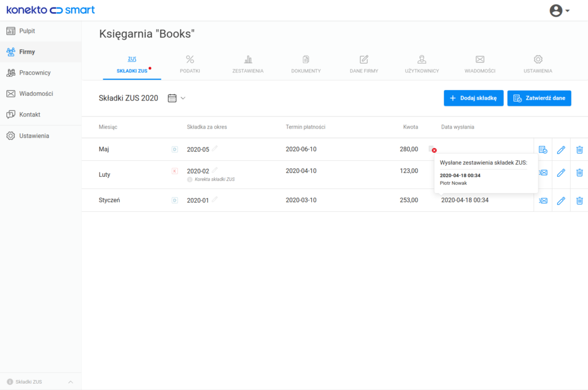The height and width of the screenshot is (390, 588).
Task: Click the 280,00 amount cell
Action: point(409,149)
